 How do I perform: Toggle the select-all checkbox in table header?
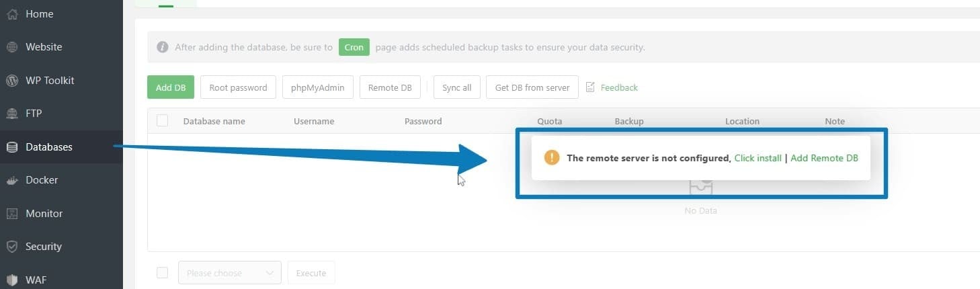point(162,121)
